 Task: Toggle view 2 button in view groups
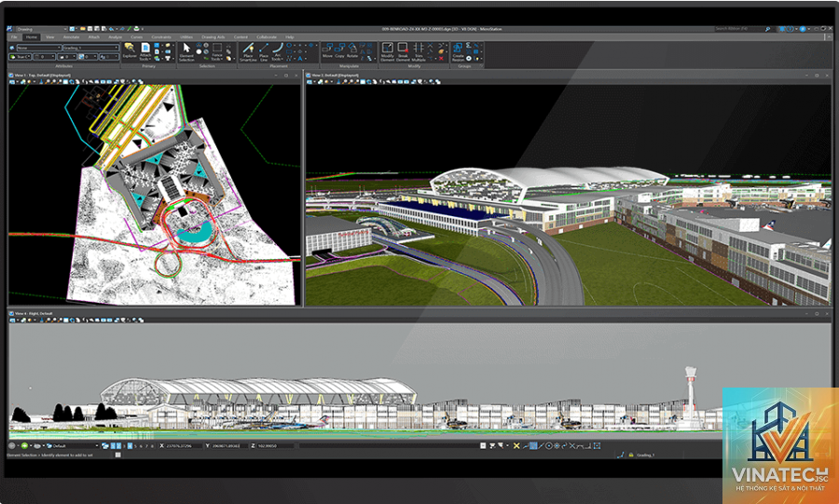[x=118, y=445]
